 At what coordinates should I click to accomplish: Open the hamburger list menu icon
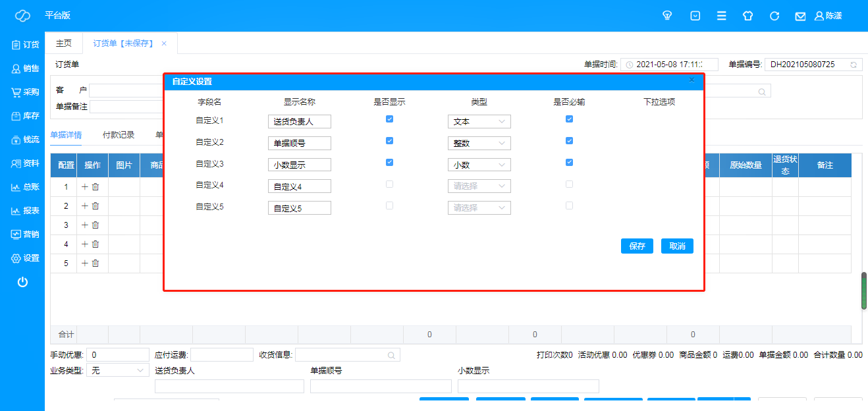tap(722, 16)
